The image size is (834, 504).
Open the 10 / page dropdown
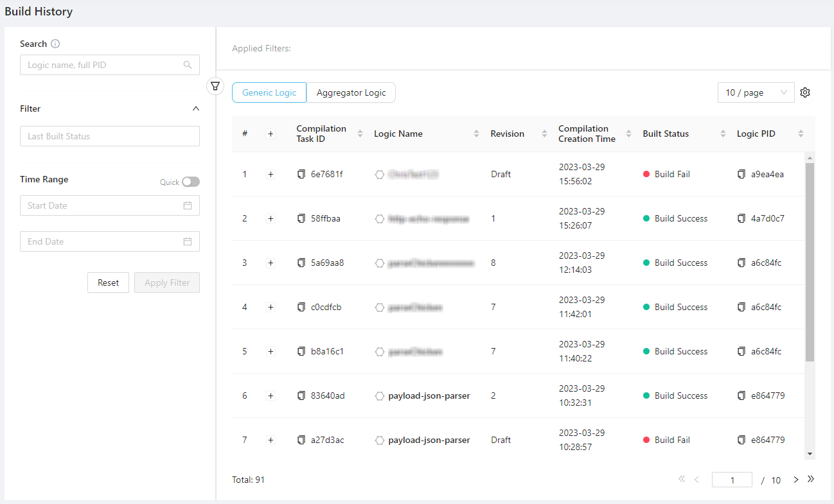point(756,92)
